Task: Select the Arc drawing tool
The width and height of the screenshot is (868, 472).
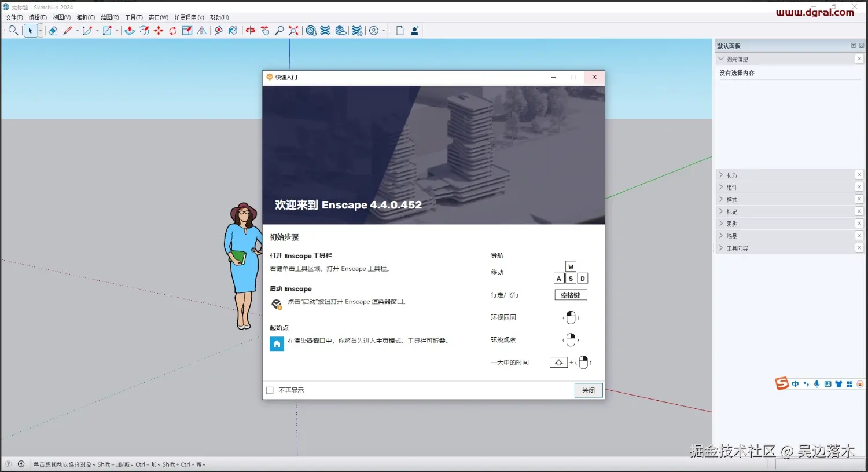Action: click(x=87, y=31)
